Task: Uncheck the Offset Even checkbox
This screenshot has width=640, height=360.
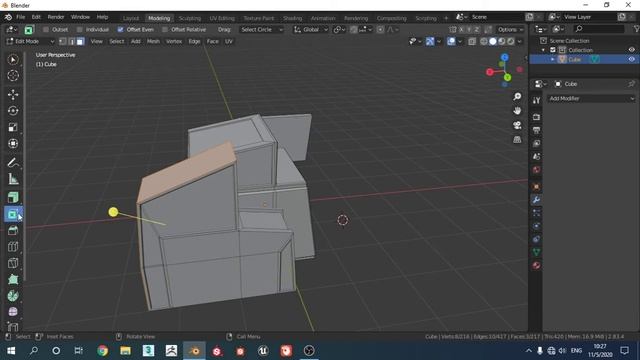Action: tap(120, 29)
